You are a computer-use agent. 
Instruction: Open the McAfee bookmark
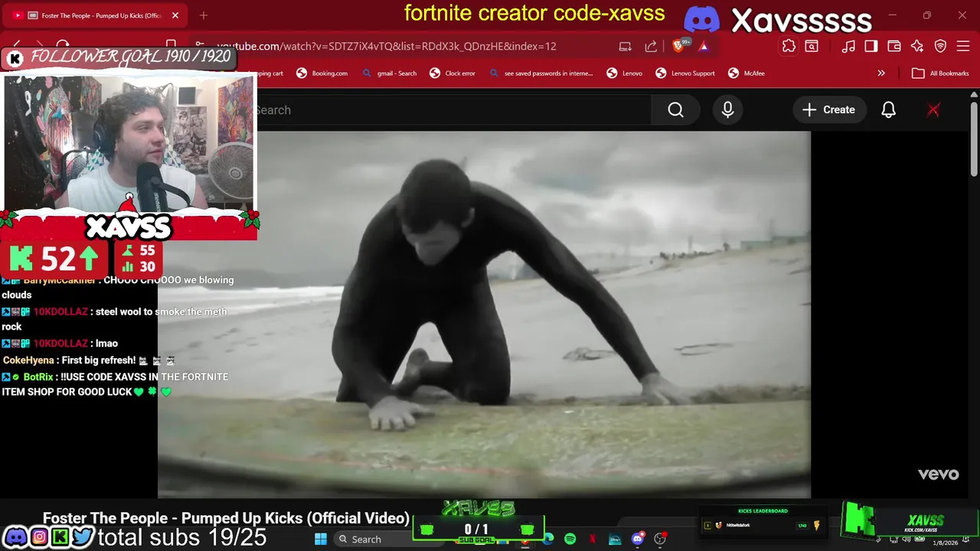coord(746,73)
